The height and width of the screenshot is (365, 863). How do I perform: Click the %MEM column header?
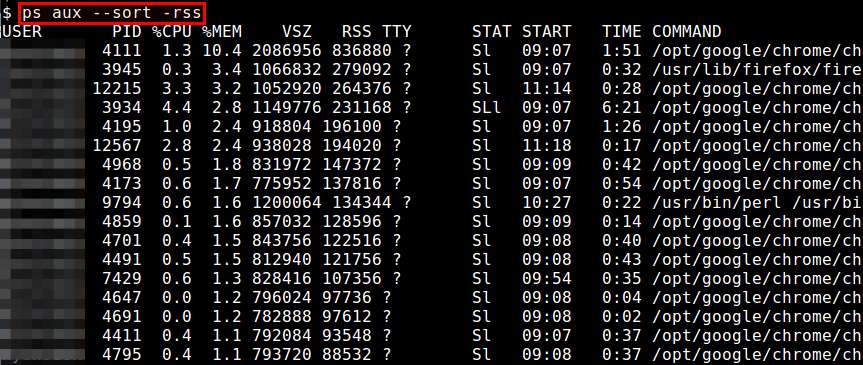(x=222, y=31)
